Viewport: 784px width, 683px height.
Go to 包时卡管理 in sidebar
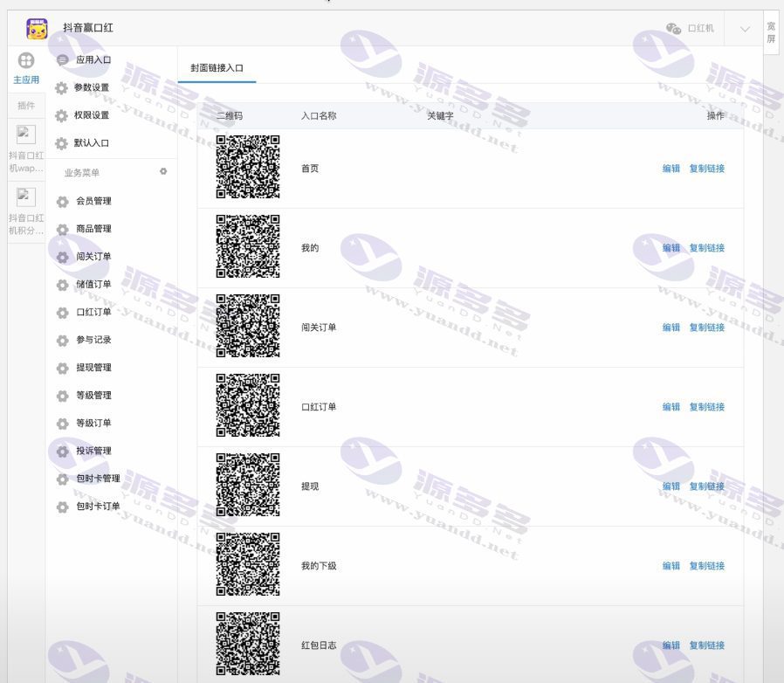[98, 479]
